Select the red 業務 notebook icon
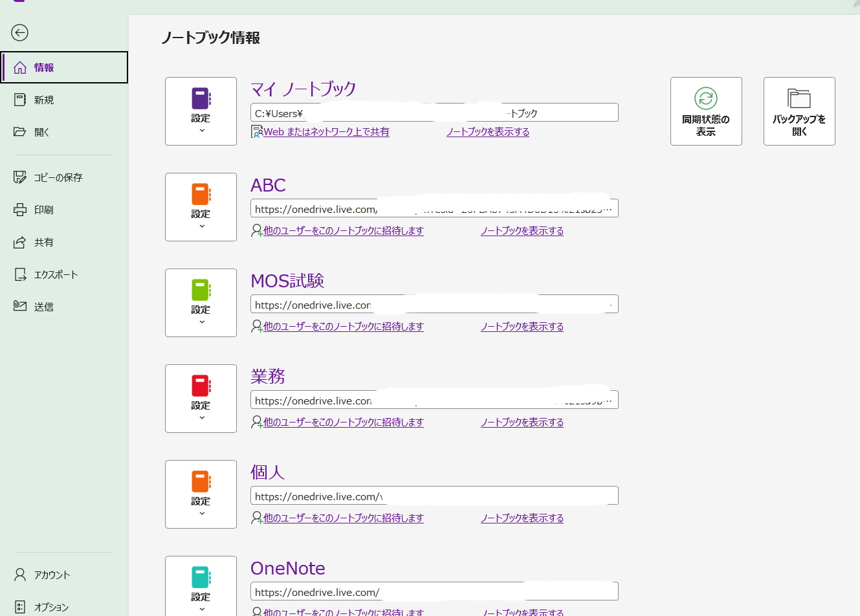This screenshot has height=616, width=860. [x=201, y=383]
